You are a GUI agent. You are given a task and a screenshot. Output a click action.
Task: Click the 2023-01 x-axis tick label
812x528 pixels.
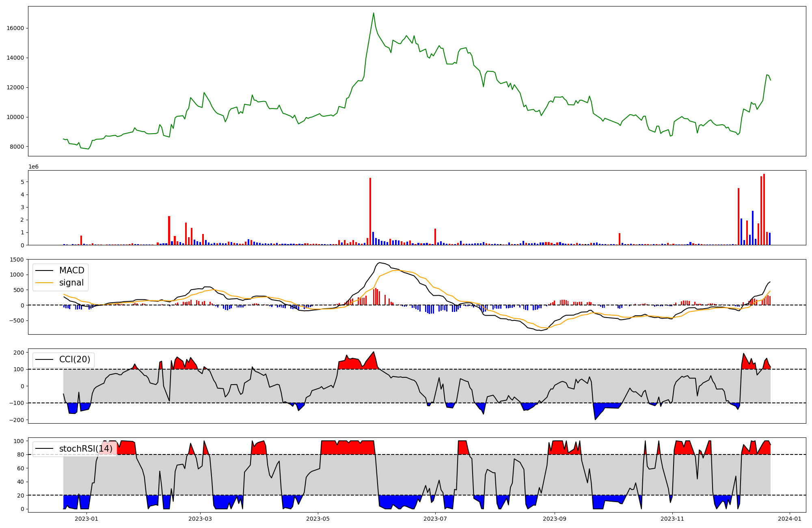pyautogui.click(x=87, y=519)
